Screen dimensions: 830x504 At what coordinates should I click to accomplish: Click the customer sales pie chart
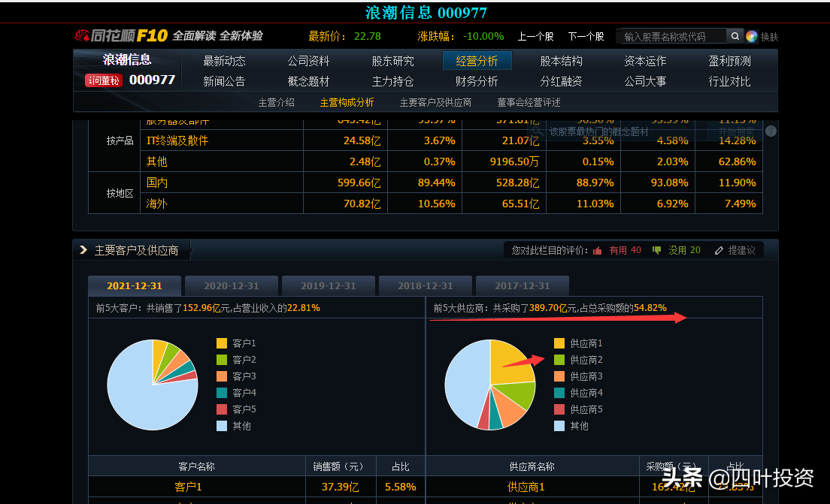[x=153, y=385]
